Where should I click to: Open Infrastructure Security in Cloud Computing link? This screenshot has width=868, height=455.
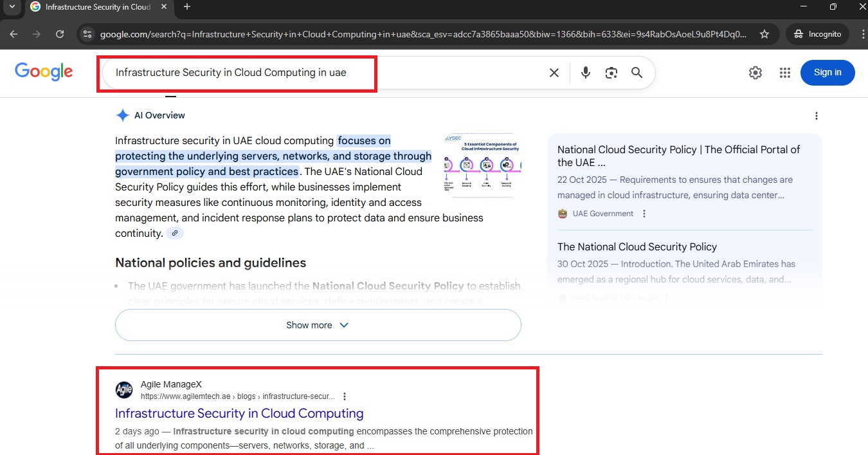pyautogui.click(x=239, y=414)
